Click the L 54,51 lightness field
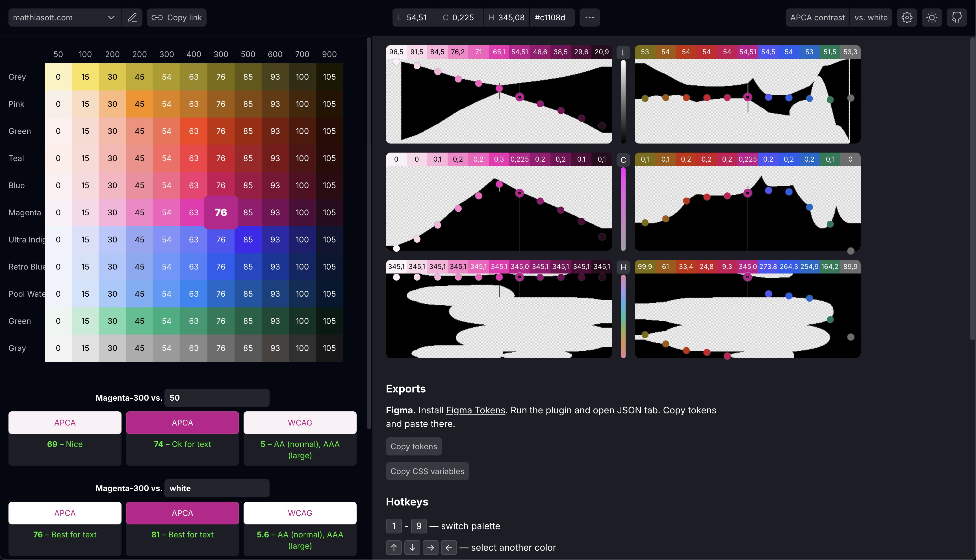This screenshot has width=976, height=560. pos(415,18)
